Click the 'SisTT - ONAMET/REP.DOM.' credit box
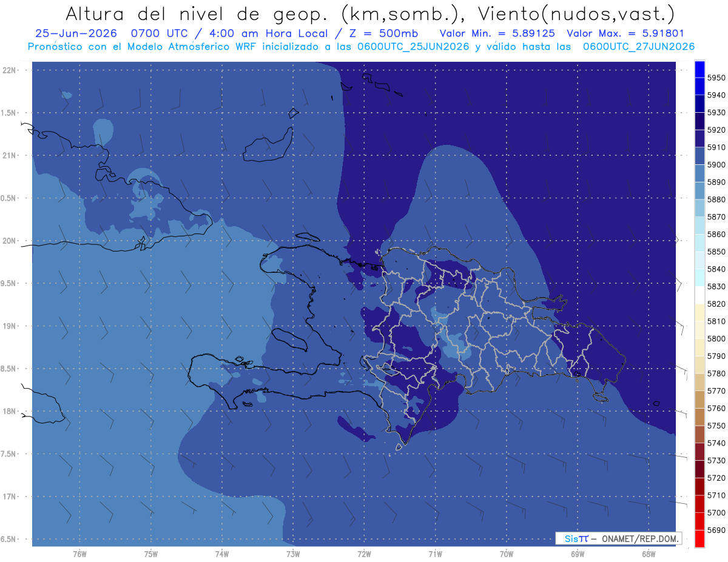 coord(618,538)
